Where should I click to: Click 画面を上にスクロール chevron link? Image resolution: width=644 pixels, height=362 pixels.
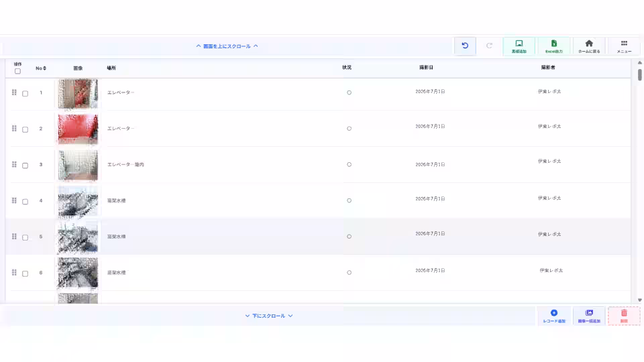[227, 46]
